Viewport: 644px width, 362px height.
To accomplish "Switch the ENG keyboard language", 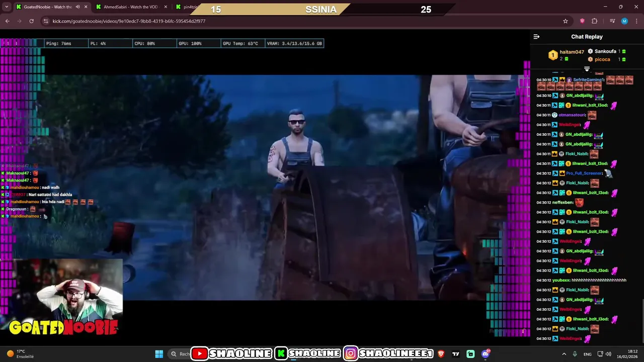I will click(x=587, y=354).
